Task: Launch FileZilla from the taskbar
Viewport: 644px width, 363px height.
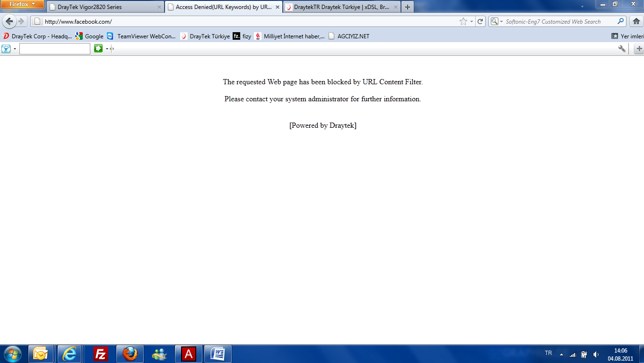Action: [x=101, y=354]
